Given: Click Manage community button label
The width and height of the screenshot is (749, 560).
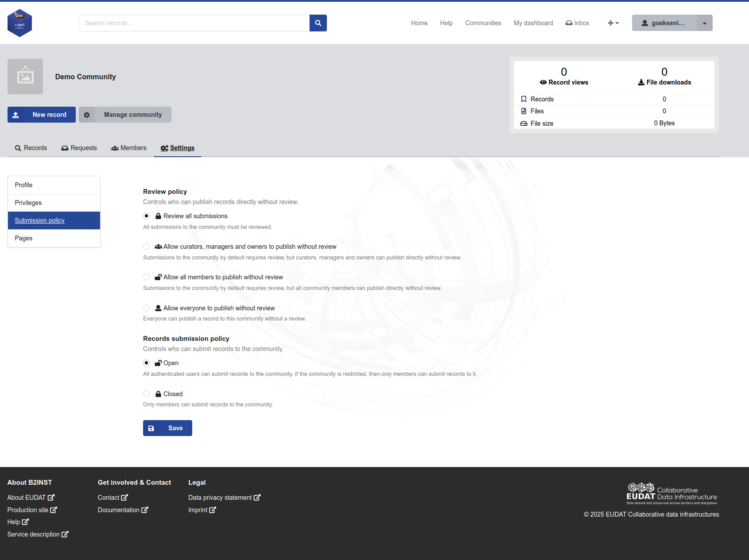Looking at the screenshot, I should [x=133, y=115].
